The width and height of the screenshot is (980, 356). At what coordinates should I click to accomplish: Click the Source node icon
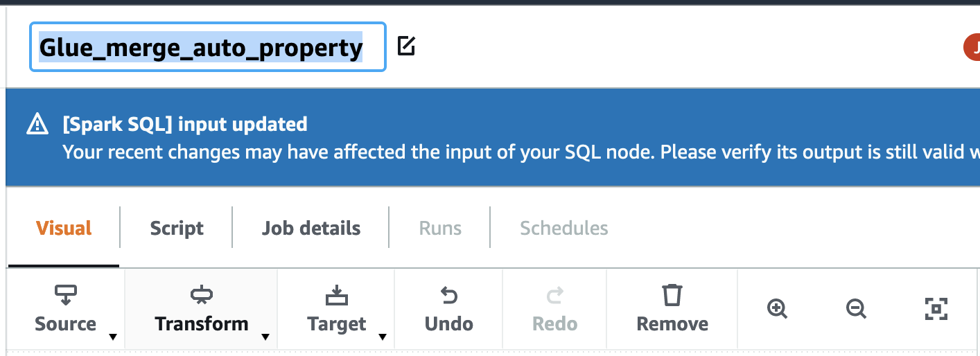pos(65,296)
